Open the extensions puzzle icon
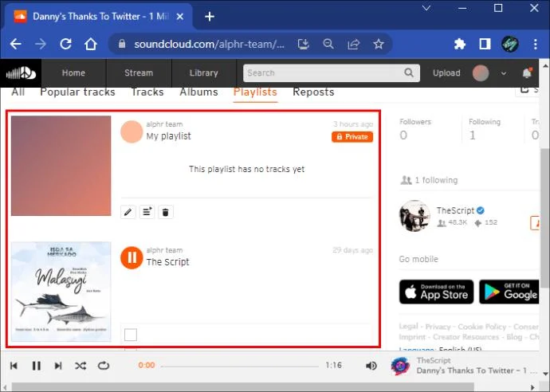The height and width of the screenshot is (392, 550). click(460, 44)
